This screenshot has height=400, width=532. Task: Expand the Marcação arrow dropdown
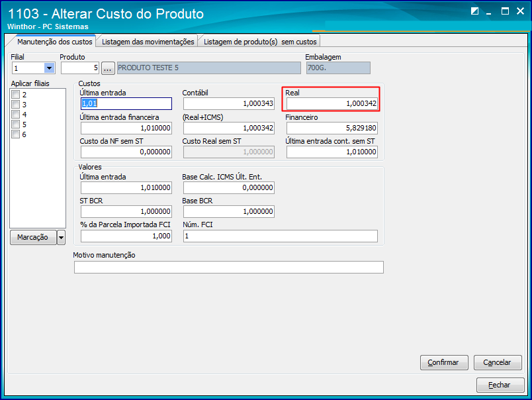pyautogui.click(x=61, y=237)
